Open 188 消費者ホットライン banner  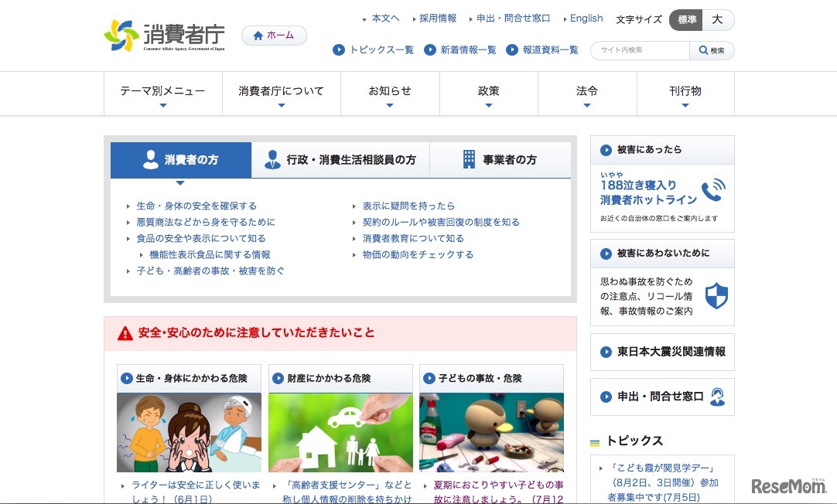click(662, 198)
